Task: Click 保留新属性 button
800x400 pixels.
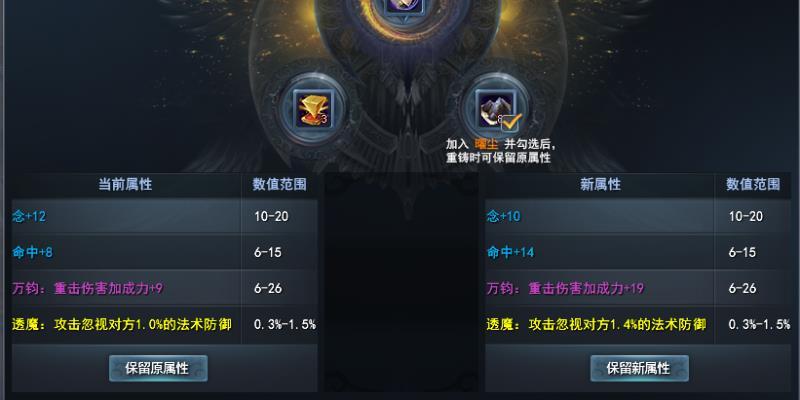Action: click(639, 368)
